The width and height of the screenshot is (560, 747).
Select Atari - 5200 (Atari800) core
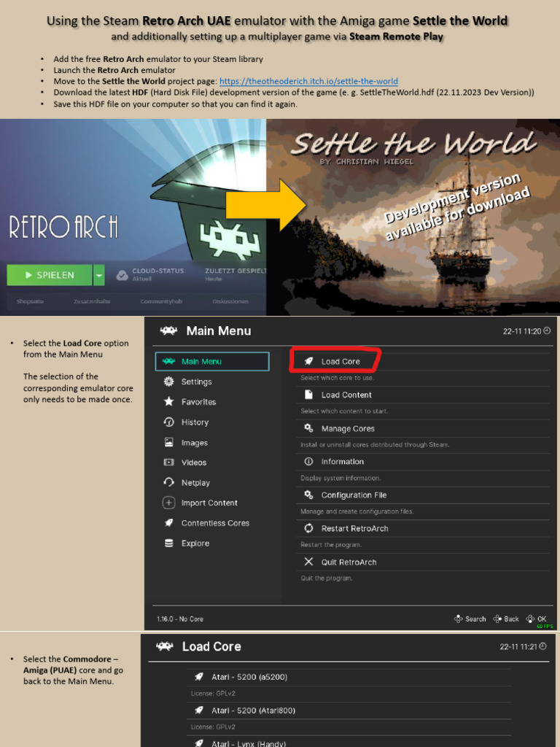[x=351, y=711]
